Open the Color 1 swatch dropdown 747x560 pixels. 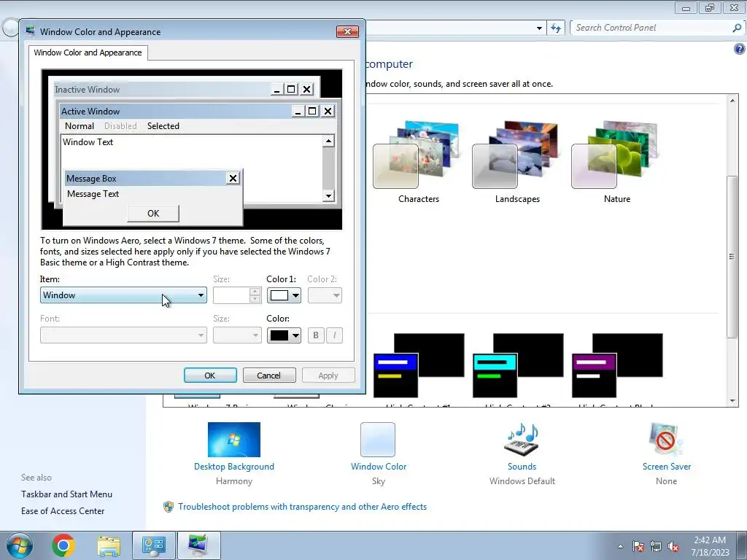click(284, 295)
